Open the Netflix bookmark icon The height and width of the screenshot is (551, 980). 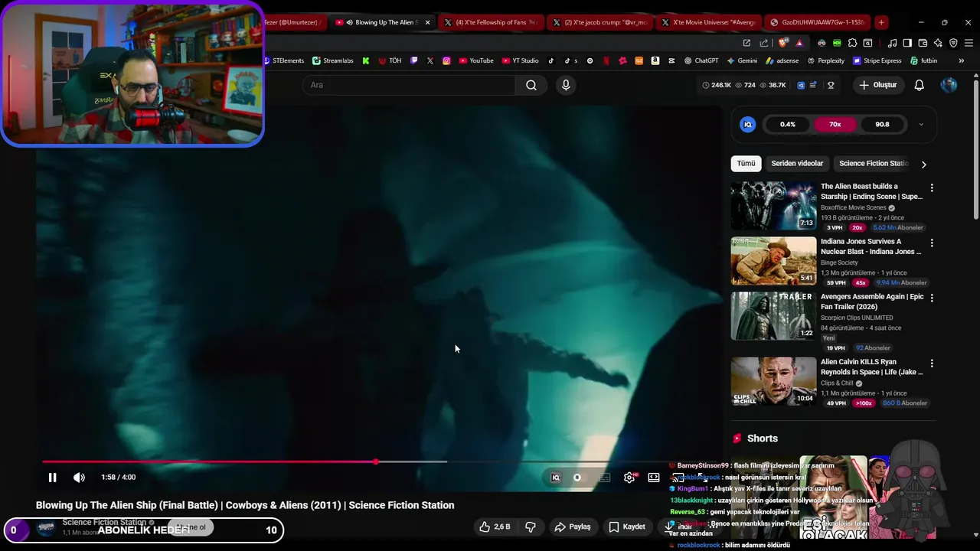click(606, 60)
